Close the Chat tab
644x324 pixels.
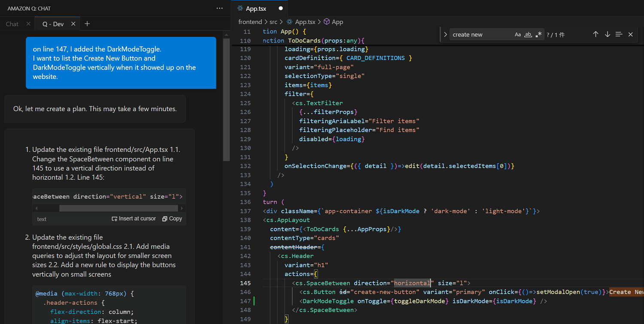[28, 24]
